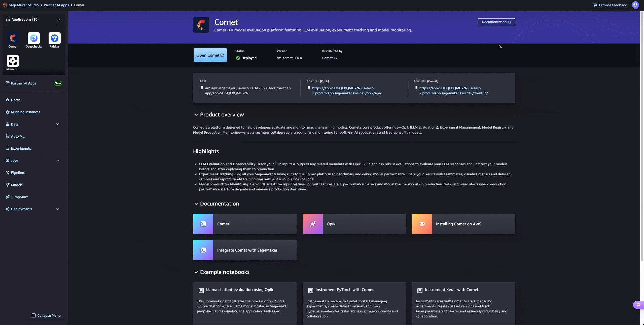644x325 pixels.
Task: Copy the Comet SDK URL via icon
Action: 416,88
